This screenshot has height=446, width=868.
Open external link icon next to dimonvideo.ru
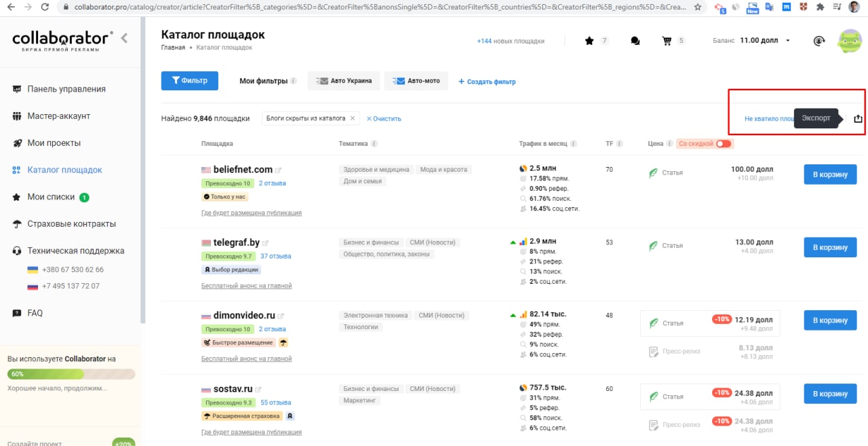pos(281,316)
